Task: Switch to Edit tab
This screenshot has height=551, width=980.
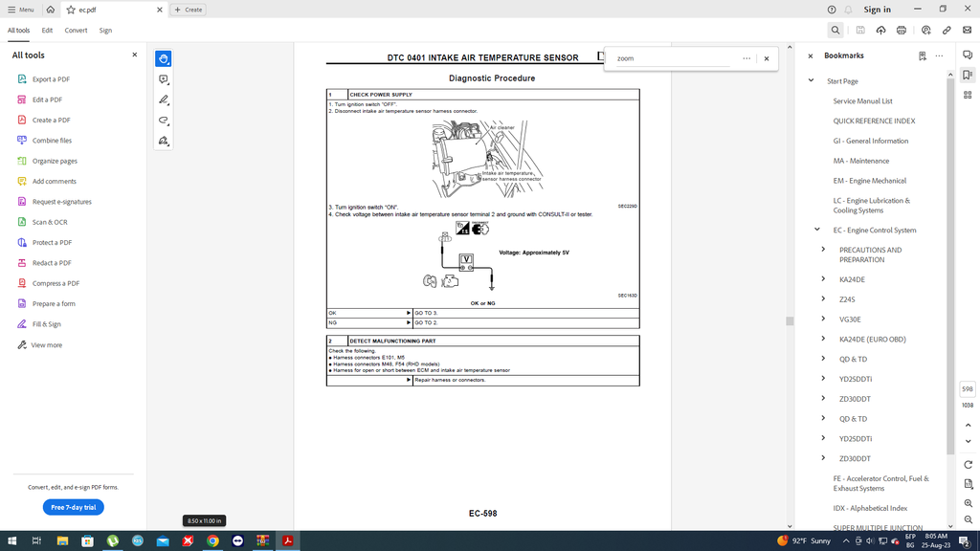Action: pyautogui.click(x=47, y=30)
